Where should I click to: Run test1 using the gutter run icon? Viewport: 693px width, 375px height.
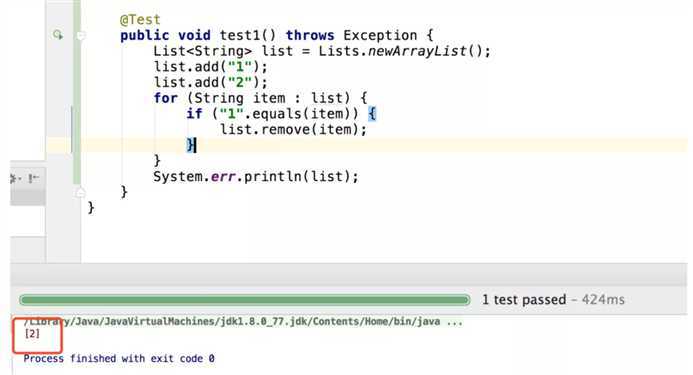point(58,34)
